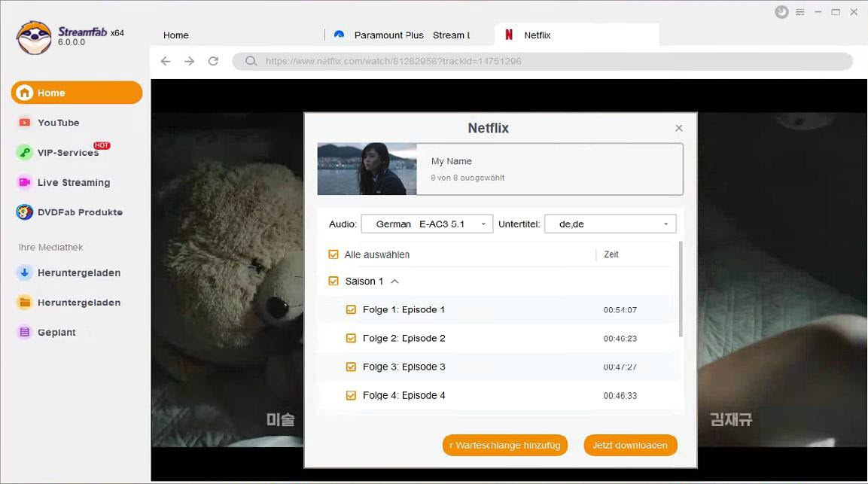Open YouTube in the sidebar
Screen dimensions: 868x484
(58, 123)
